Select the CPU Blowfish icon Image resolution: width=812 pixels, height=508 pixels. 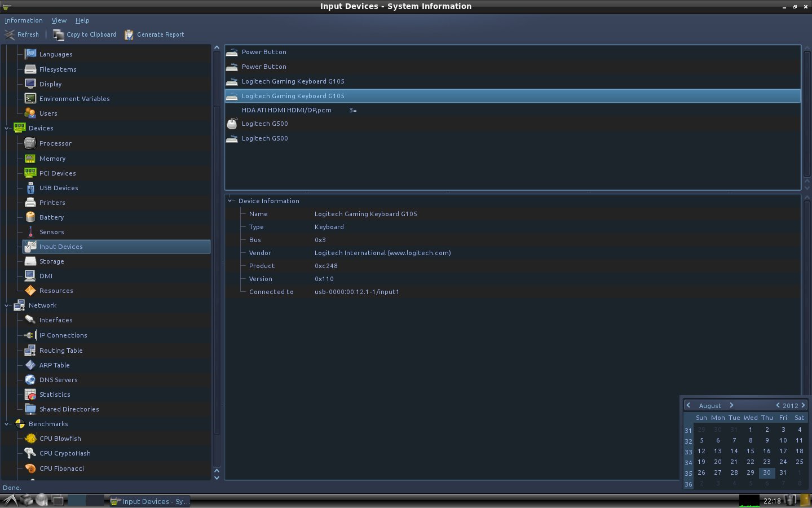(30, 439)
